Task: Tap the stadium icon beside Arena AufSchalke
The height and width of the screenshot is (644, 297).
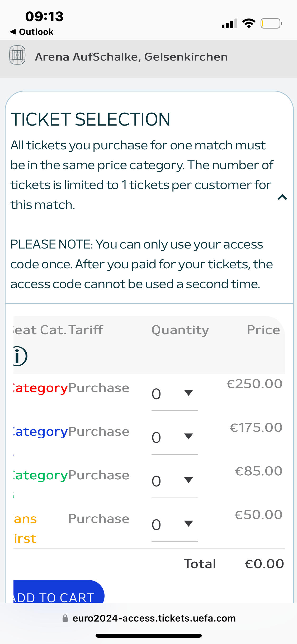Action: tap(17, 55)
